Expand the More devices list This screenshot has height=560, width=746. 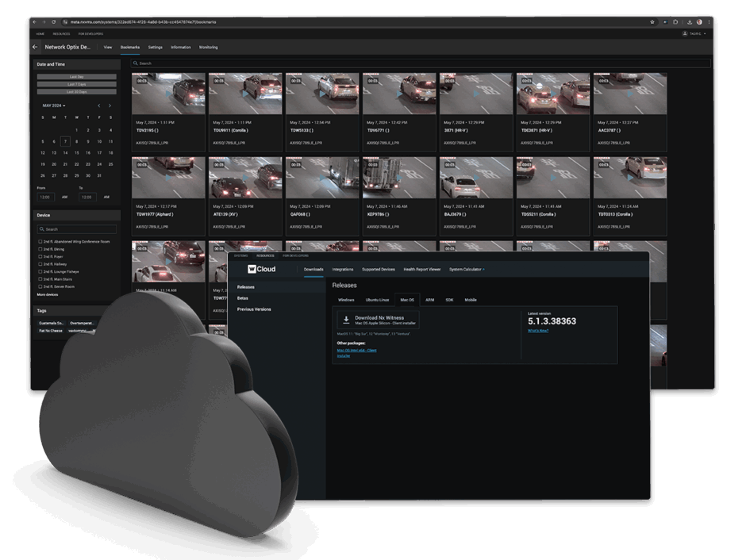47,294
